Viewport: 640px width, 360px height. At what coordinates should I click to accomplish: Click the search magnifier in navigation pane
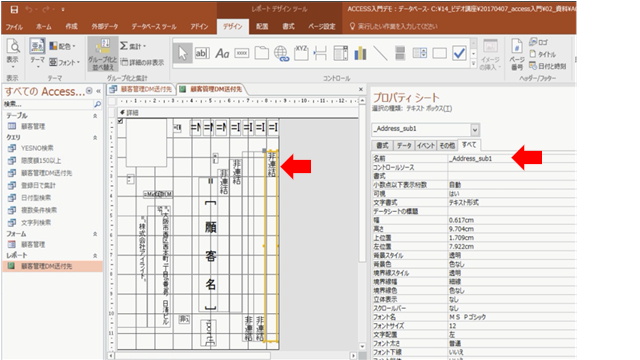pos(98,104)
